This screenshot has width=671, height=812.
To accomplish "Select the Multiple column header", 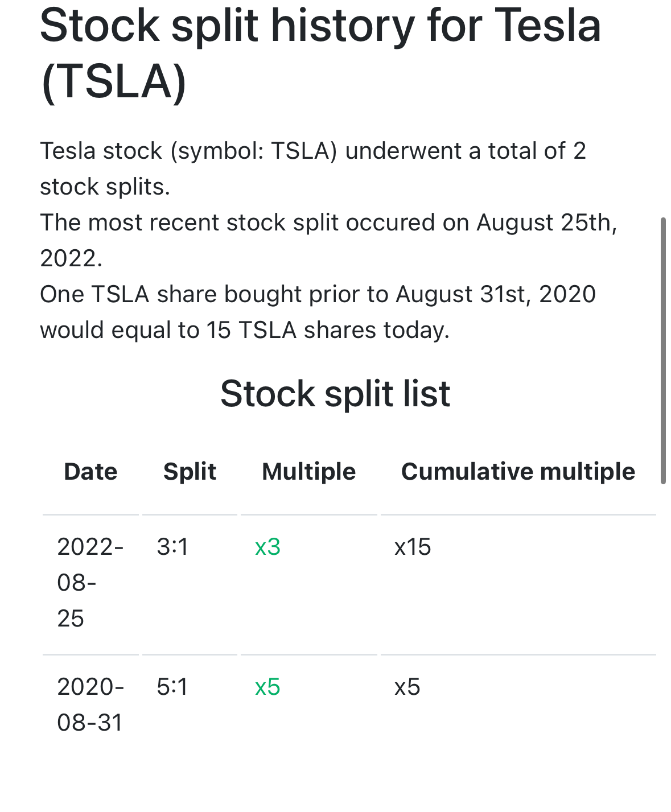I will (x=309, y=472).
